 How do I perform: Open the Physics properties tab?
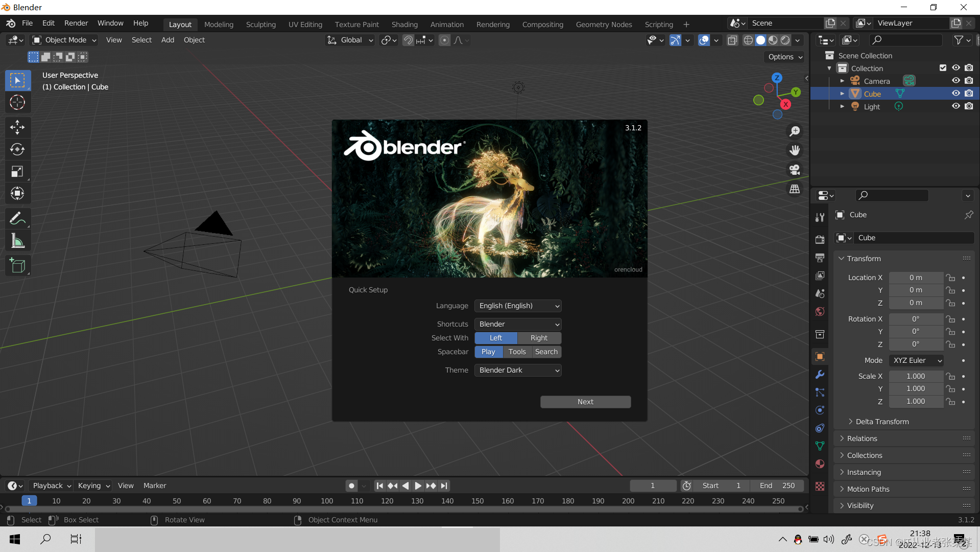coord(820,410)
